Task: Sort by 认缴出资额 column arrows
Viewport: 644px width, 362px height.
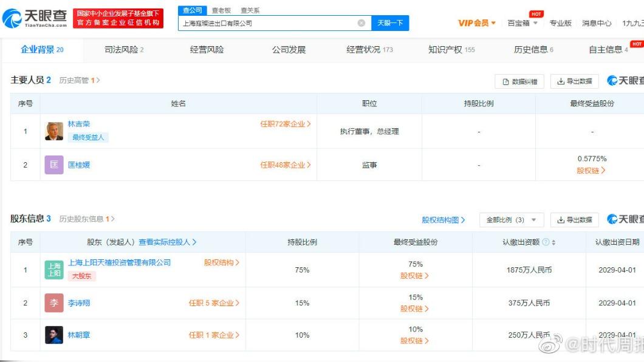Action: point(553,242)
